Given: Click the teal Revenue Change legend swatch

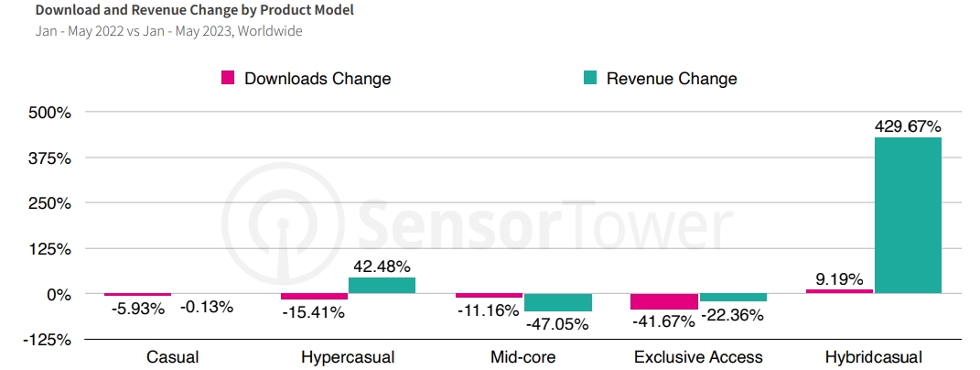Looking at the screenshot, I should (x=590, y=78).
